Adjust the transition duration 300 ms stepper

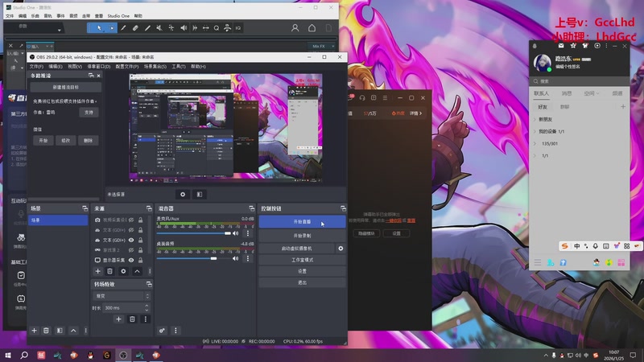pyautogui.click(x=147, y=307)
